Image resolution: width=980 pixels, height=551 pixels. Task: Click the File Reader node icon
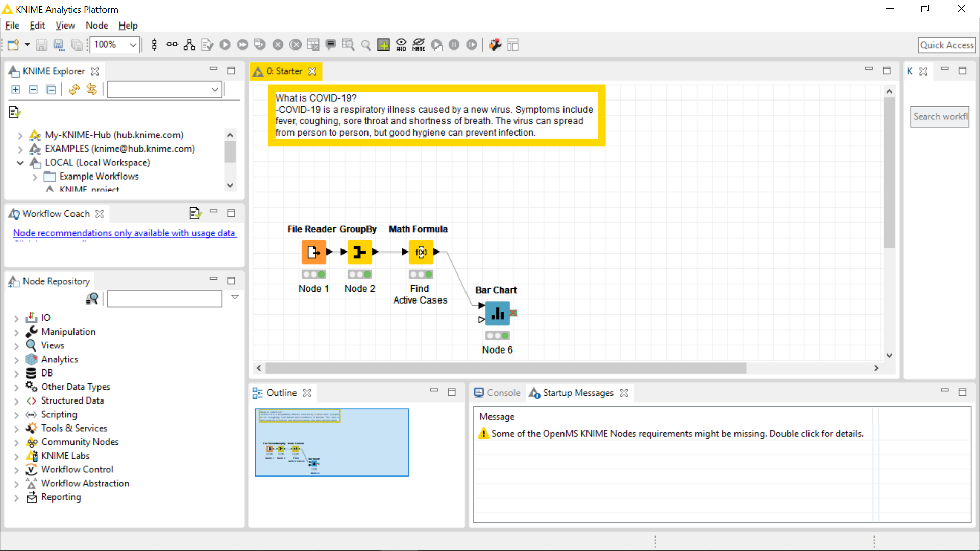(x=313, y=252)
